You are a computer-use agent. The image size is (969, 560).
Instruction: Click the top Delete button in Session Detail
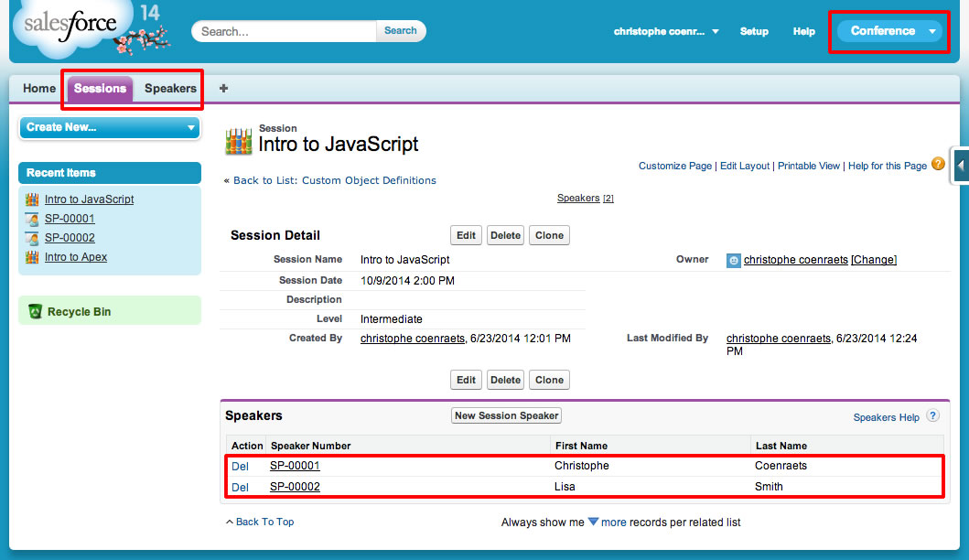coord(505,235)
